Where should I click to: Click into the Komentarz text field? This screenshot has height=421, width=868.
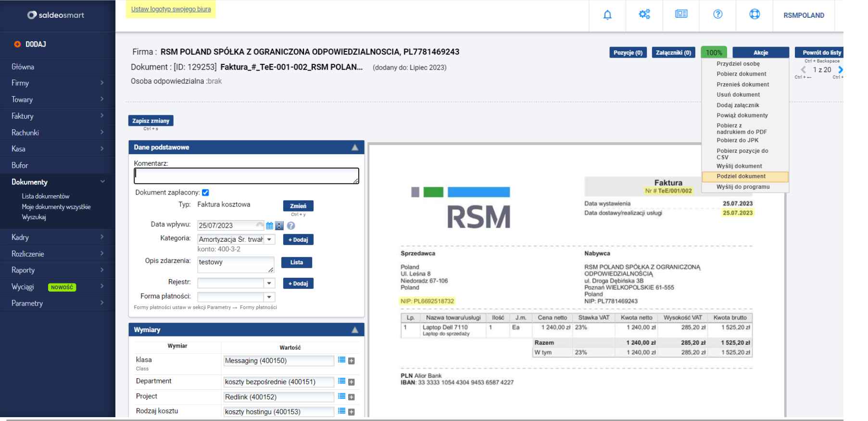246,175
